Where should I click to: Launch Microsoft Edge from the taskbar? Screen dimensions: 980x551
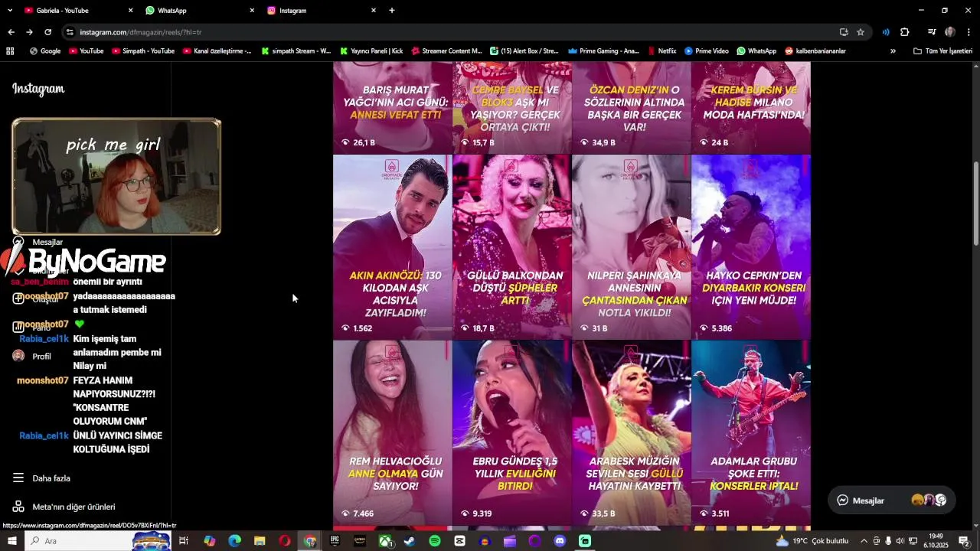[234, 541]
